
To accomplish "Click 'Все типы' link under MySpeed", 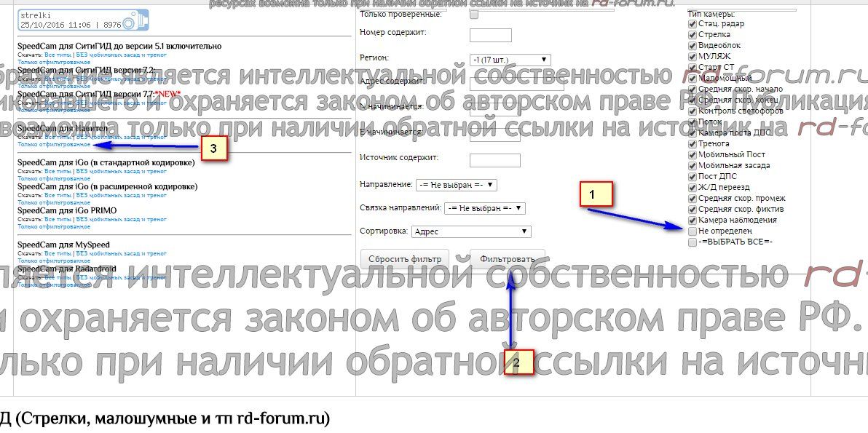I will 58,253.
